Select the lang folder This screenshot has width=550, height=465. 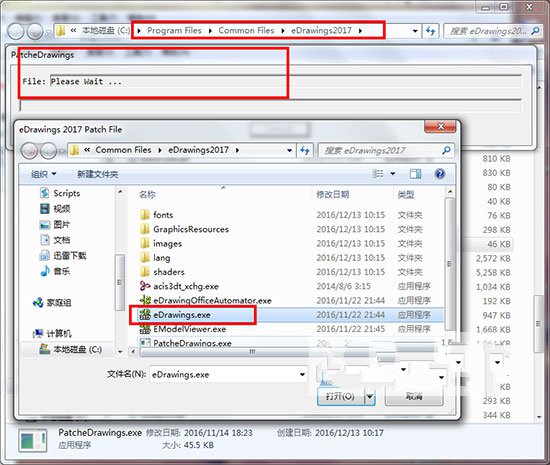click(x=155, y=258)
